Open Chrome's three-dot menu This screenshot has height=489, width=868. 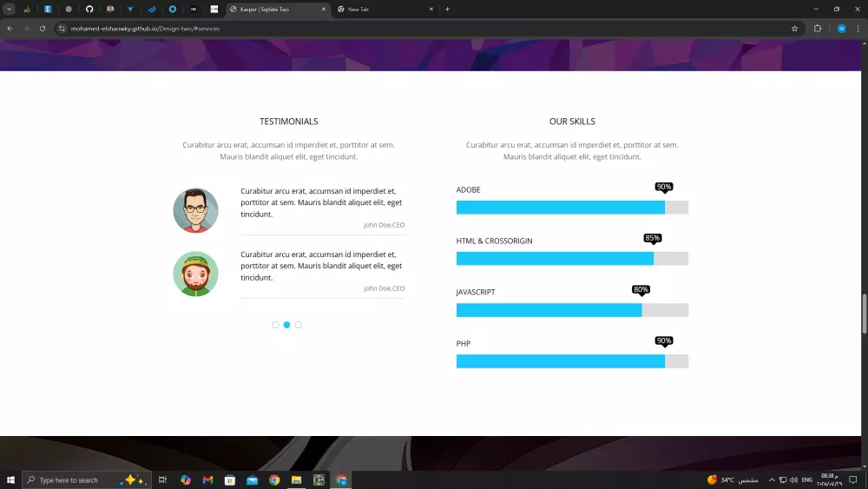[x=858, y=29]
